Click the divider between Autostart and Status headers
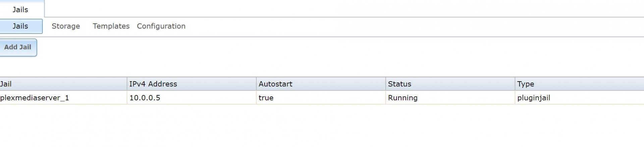644x147 pixels. (x=385, y=84)
